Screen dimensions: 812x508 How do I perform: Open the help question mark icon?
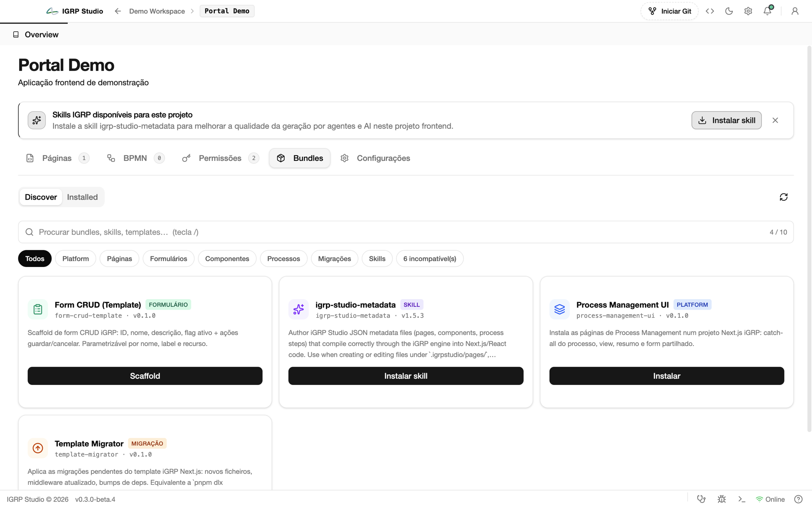(798, 499)
